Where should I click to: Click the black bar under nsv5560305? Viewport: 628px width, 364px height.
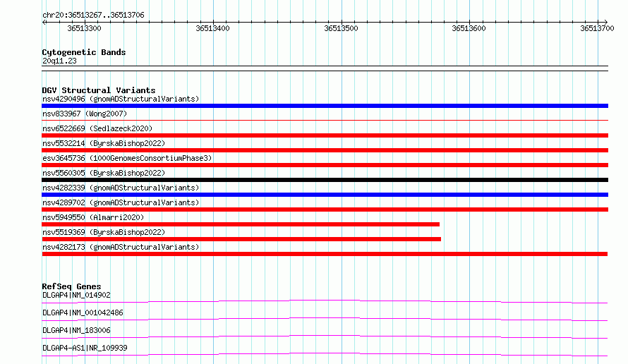coord(325,180)
